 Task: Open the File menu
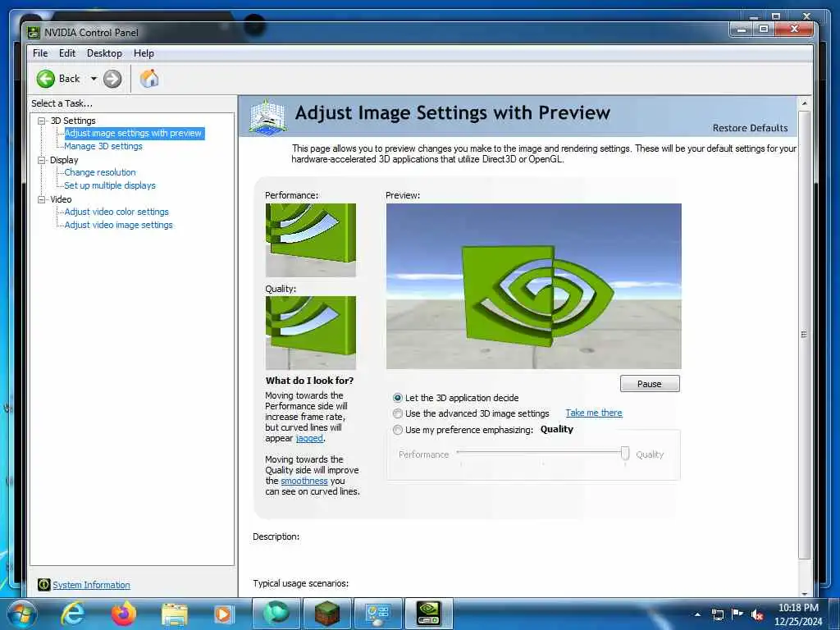[x=40, y=53]
